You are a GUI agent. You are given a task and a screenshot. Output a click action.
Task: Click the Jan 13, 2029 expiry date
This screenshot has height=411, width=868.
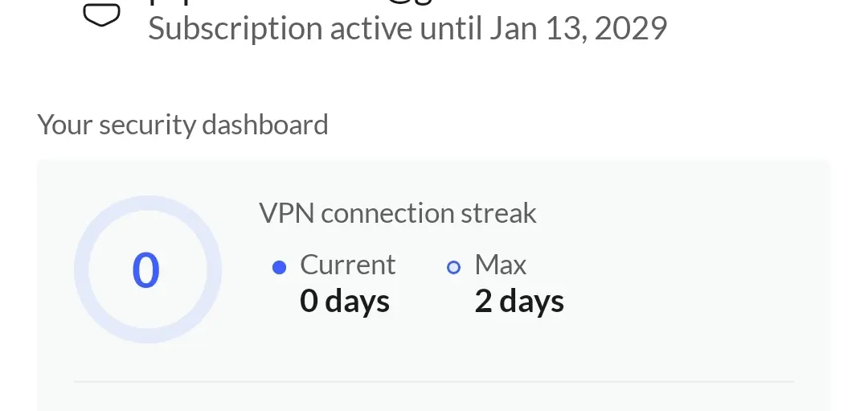578,29
